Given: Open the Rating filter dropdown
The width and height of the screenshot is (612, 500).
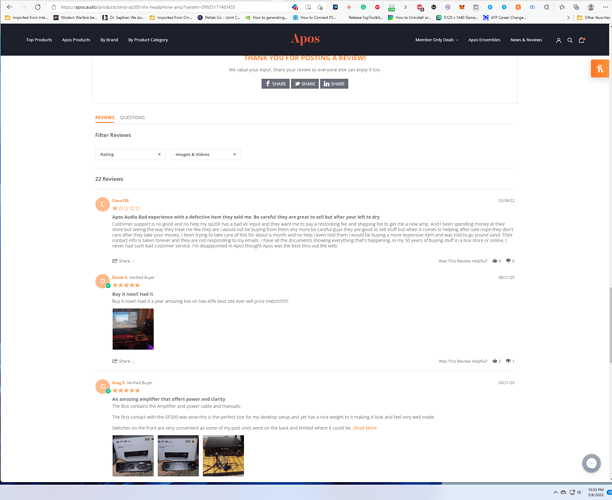Looking at the screenshot, I should click(x=130, y=155).
